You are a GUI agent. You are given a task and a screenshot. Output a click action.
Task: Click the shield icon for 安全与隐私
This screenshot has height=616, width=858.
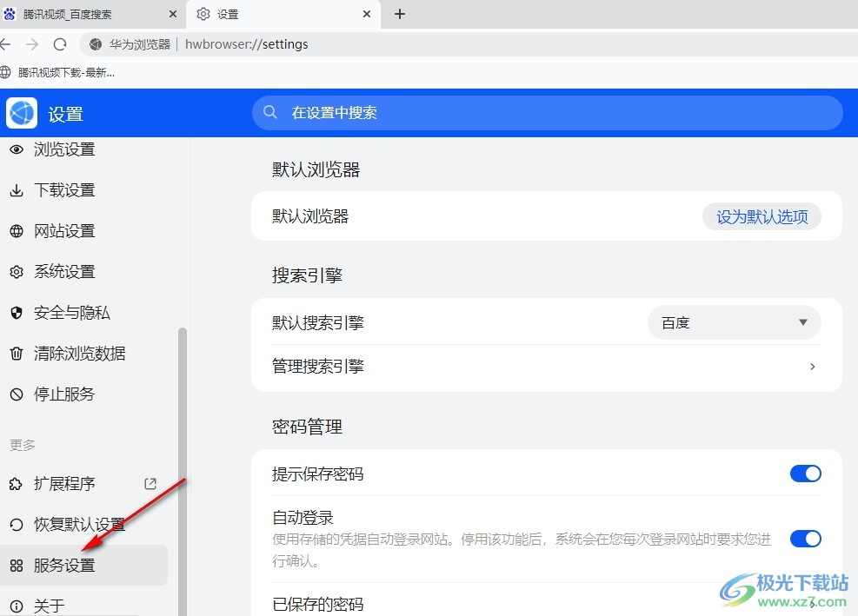(17, 313)
